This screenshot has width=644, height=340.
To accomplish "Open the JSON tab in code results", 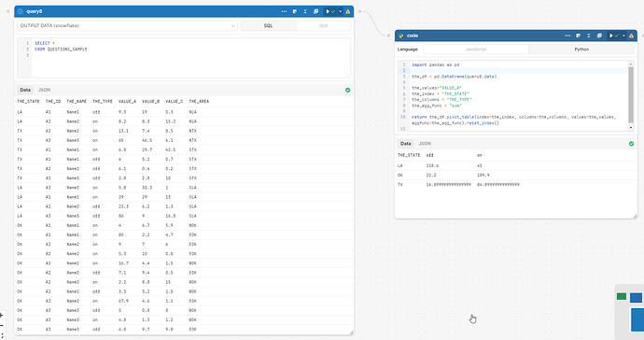I will pyautogui.click(x=425, y=144).
